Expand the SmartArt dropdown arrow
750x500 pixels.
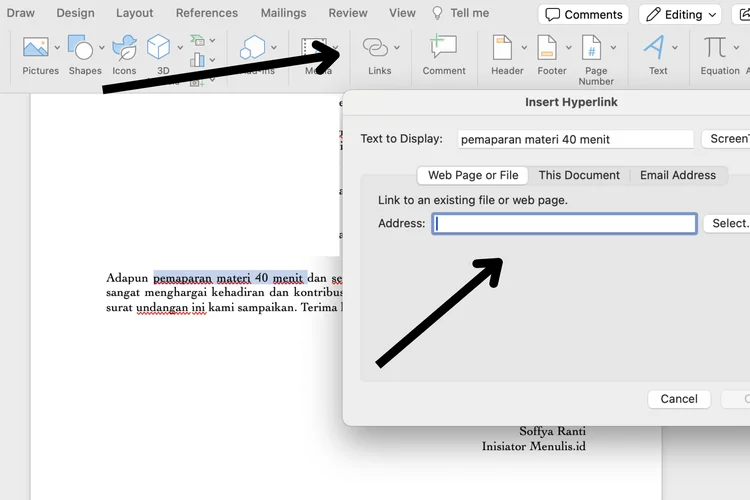pos(212,41)
